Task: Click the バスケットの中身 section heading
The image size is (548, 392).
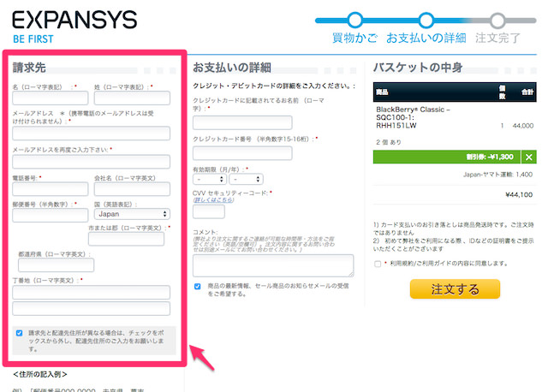Action: tap(418, 68)
